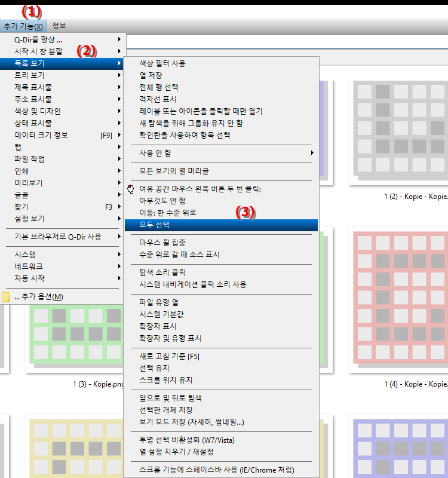Select 파일 유형 열 entry
This screenshot has height=478, width=448.
(x=221, y=302)
